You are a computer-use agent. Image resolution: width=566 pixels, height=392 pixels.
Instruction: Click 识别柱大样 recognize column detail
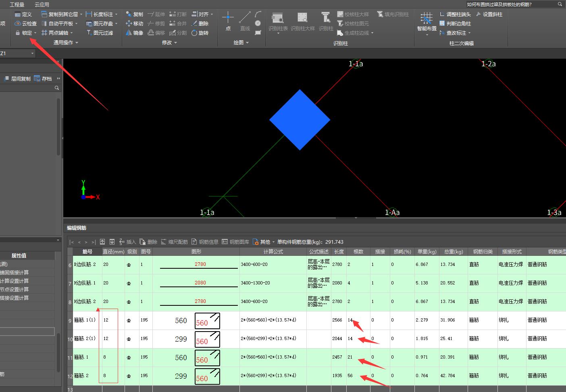click(x=302, y=21)
